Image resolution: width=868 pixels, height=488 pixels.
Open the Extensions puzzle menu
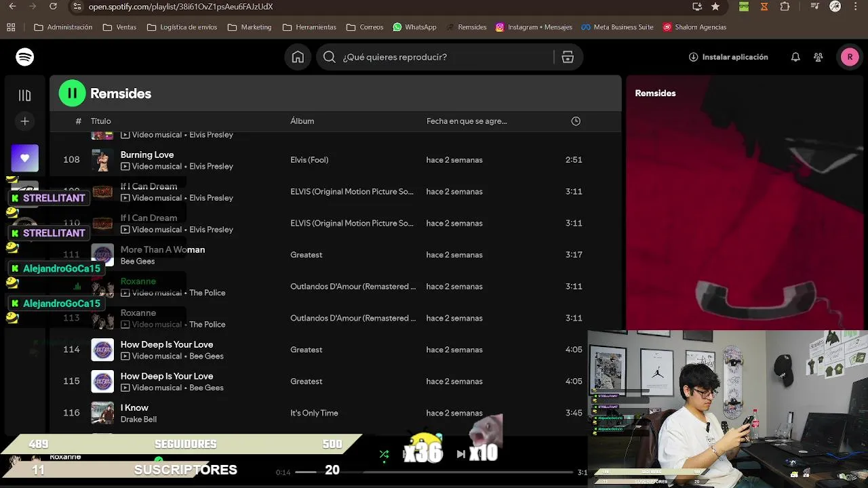pos(785,7)
